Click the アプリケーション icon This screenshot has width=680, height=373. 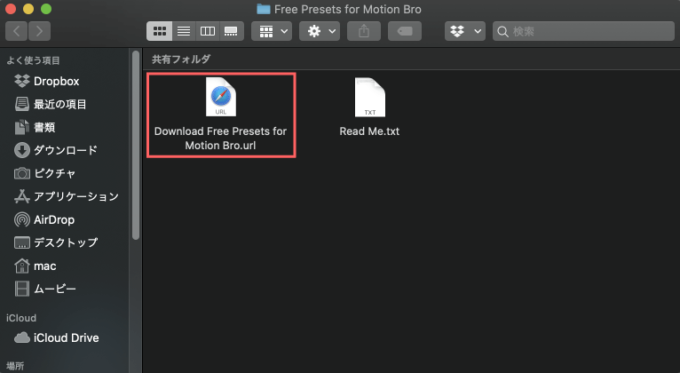point(22,196)
